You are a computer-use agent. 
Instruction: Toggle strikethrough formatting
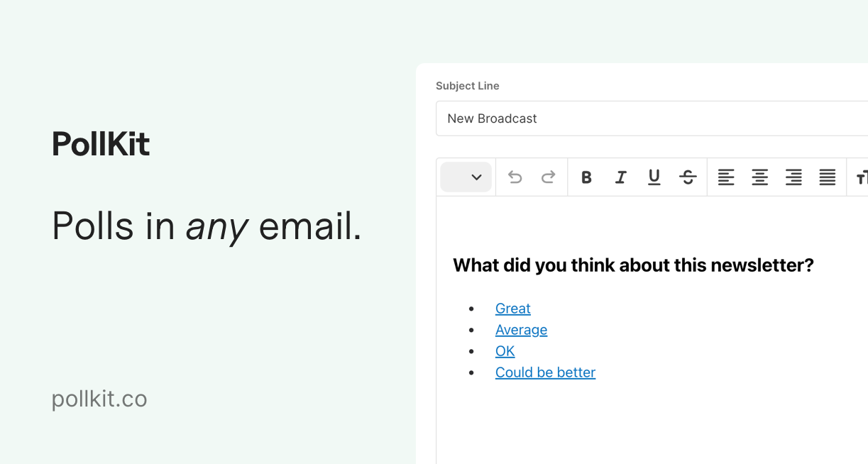[688, 177]
